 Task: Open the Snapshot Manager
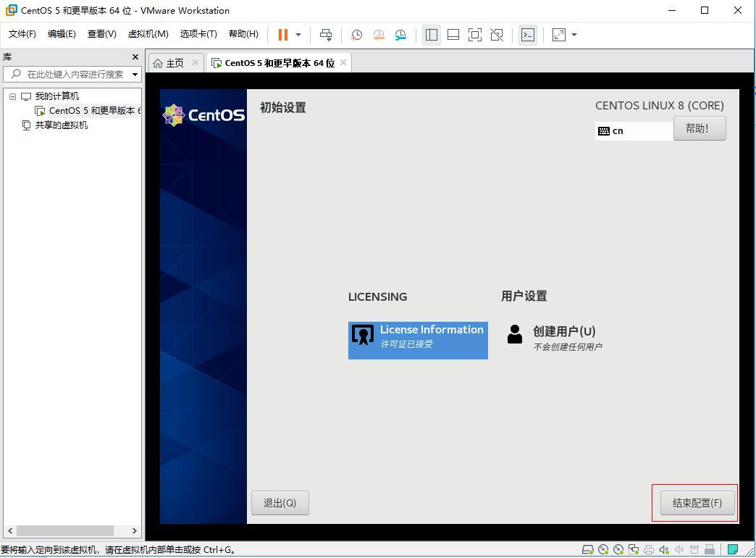pyautogui.click(x=400, y=34)
